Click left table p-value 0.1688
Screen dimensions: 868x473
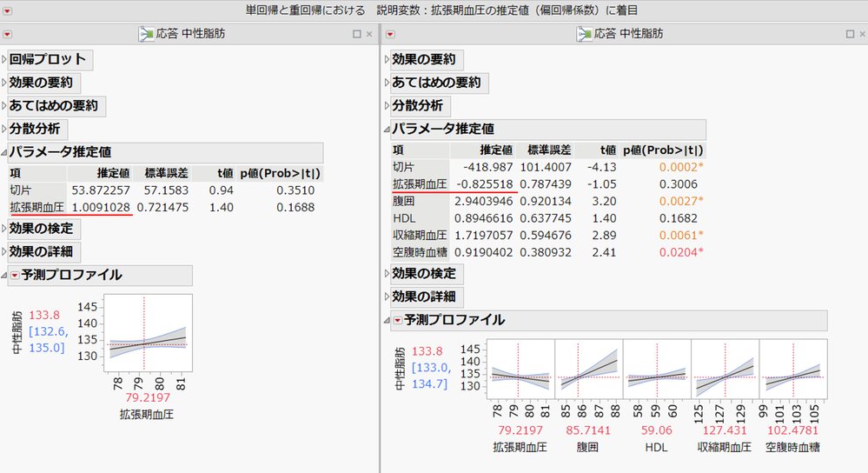click(295, 207)
